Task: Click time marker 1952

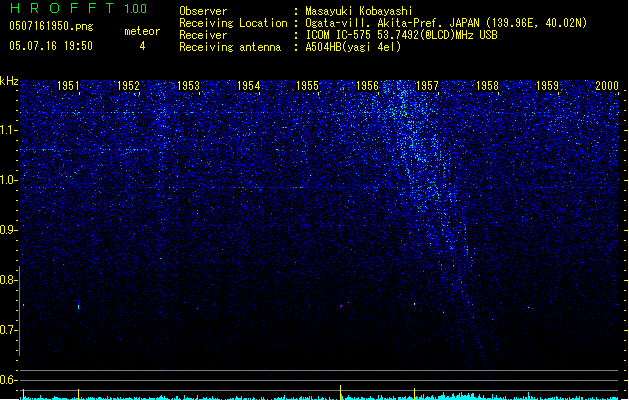Action: pyautogui.click(x=128, y=86)
